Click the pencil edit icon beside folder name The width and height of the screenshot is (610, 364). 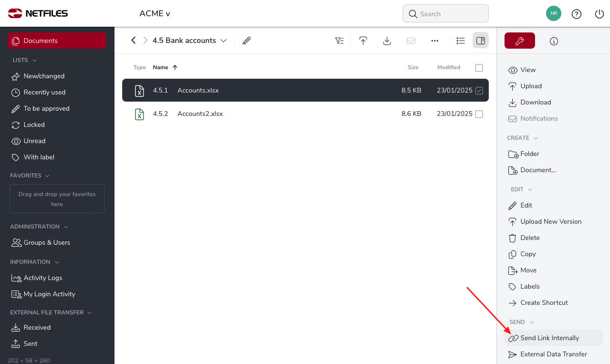click(x=247, y=41)
